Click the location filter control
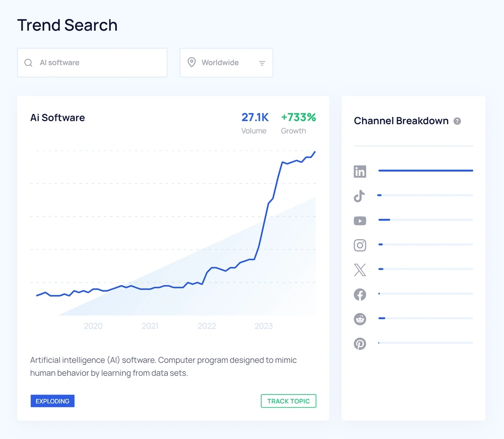 (x=262, y=63)
